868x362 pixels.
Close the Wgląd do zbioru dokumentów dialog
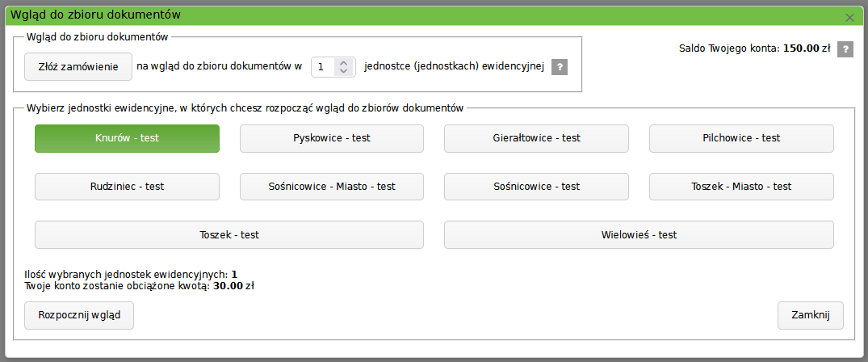click(849, 16)
